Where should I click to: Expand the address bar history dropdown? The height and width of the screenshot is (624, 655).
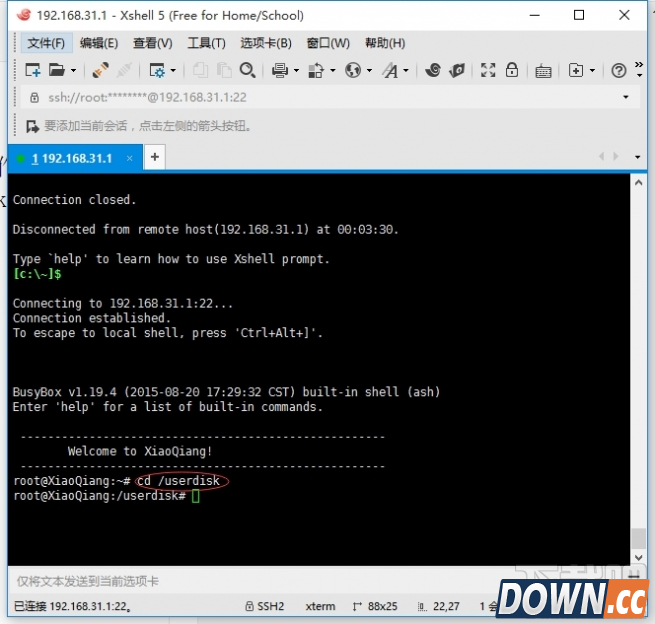[x=626, y=98]
